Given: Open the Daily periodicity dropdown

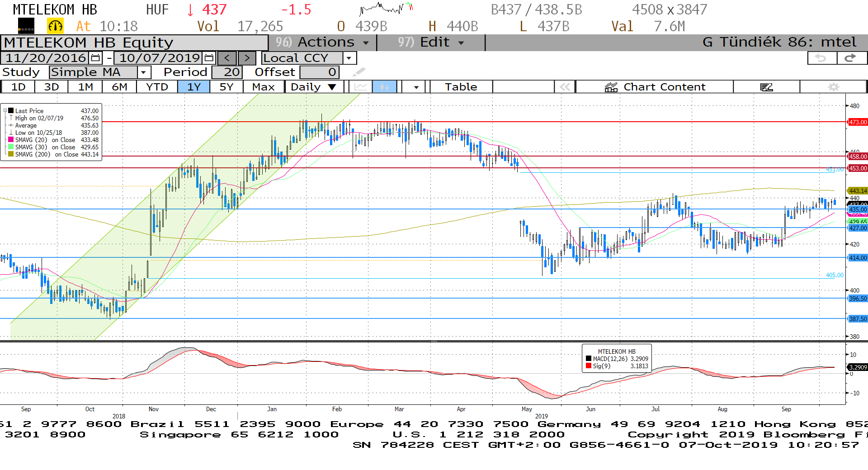Looking at the screenshot, I should [314, 87].
